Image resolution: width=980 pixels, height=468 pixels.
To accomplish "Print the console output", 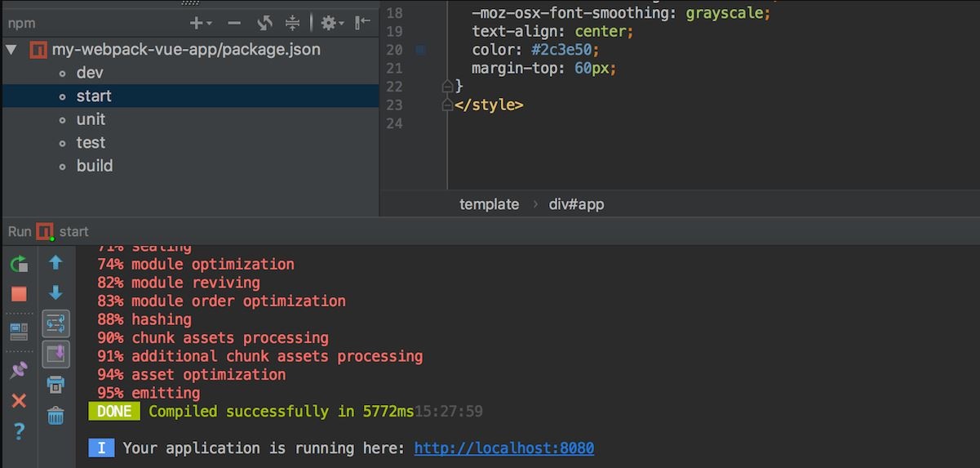I will pyautogui.click(x=55, y=385).
